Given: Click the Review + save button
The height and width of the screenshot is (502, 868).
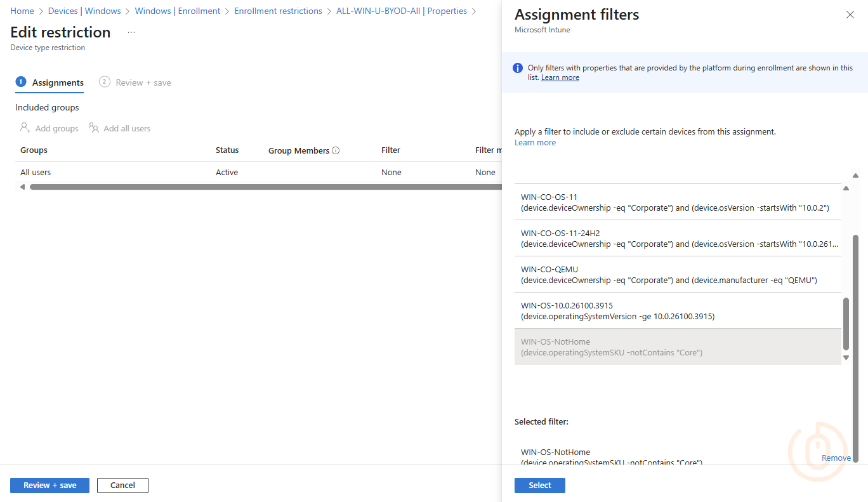Looking at the screenshot, I should click(x=49, y=485).
